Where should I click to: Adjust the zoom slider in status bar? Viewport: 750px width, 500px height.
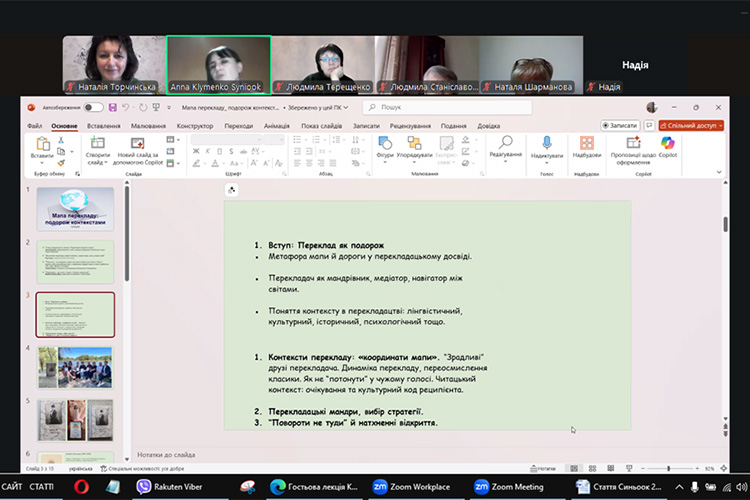670,468
